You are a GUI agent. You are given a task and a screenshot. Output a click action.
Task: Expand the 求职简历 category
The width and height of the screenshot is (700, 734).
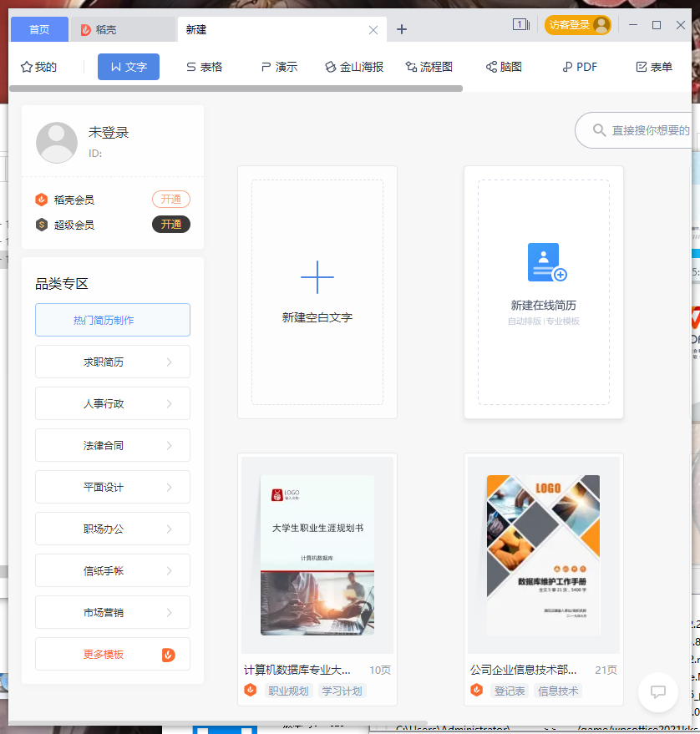[x=113, y=362]
